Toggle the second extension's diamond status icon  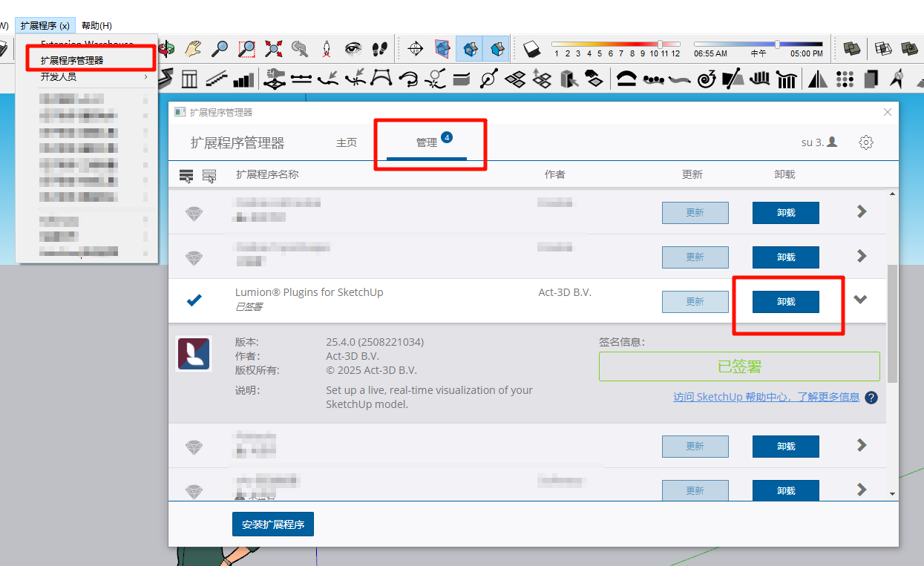coord(194,258)
